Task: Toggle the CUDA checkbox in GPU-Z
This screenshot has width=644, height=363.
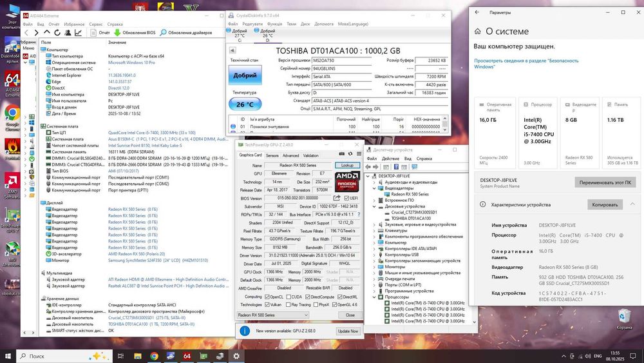Action: tap(289, 297)
